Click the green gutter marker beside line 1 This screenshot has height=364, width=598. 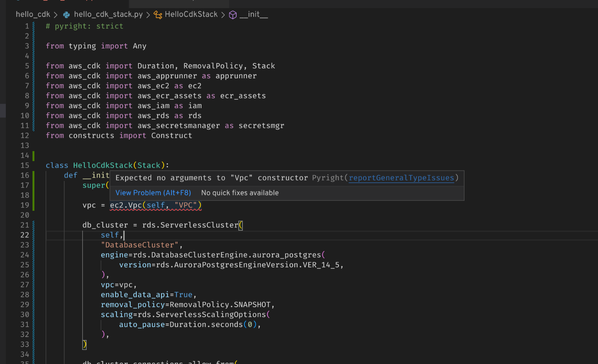click(34, 26)
